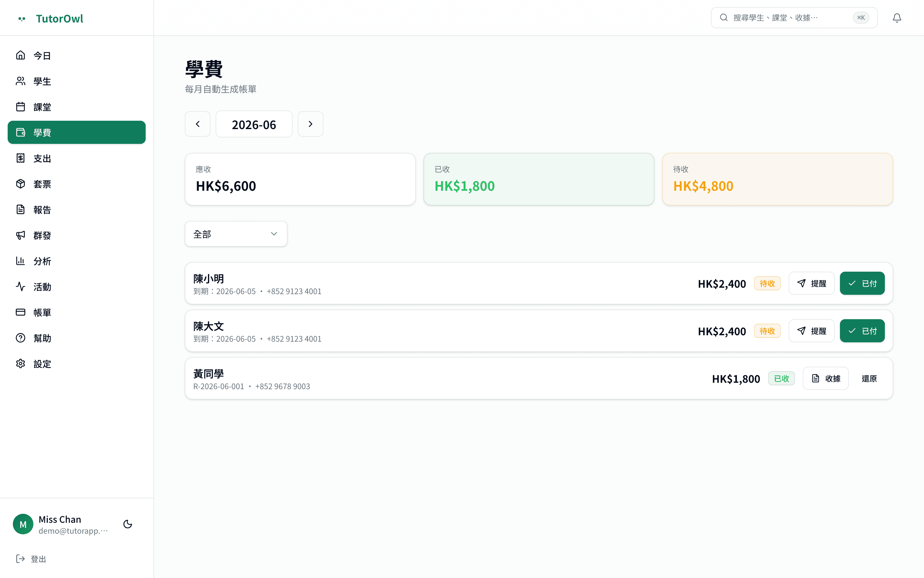Viewport: 924px width, 578px height.
Task: Click the 每月自動生成帳單 subtitle
Action: tap(221, 89)
